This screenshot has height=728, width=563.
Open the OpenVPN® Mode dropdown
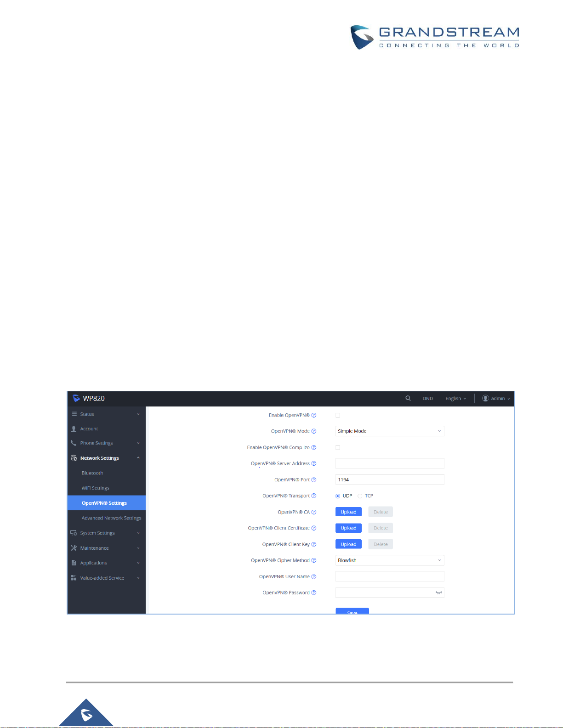(390, 431)
